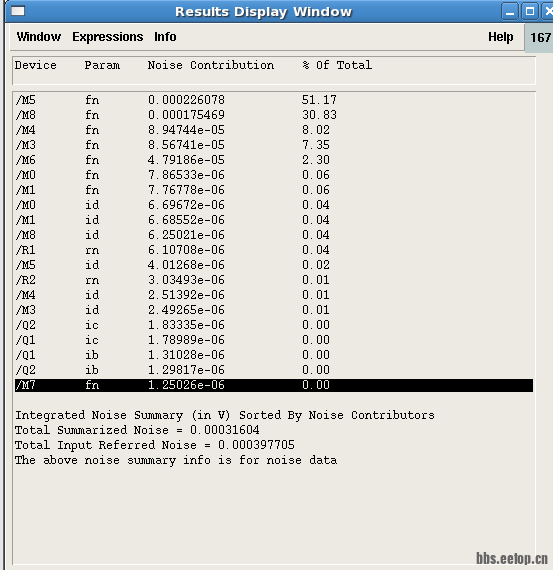Select the /M1 id noise row

[274, 220]
